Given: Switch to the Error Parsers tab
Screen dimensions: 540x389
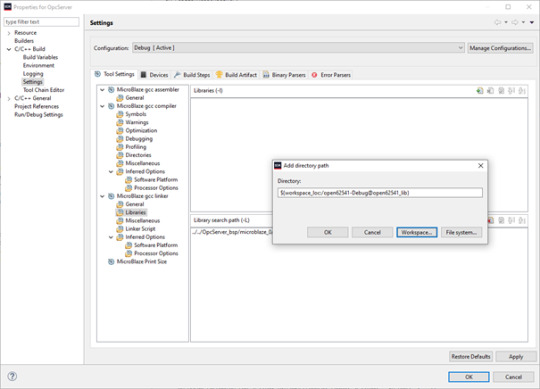Looking at the screenshot, I should [x=331, y=75].
